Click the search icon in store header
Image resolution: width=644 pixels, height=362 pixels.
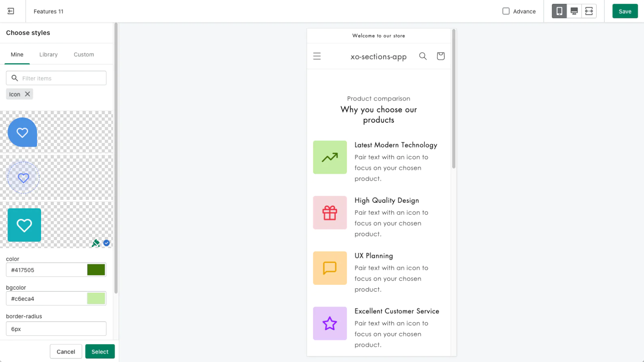tap(423, 56)
